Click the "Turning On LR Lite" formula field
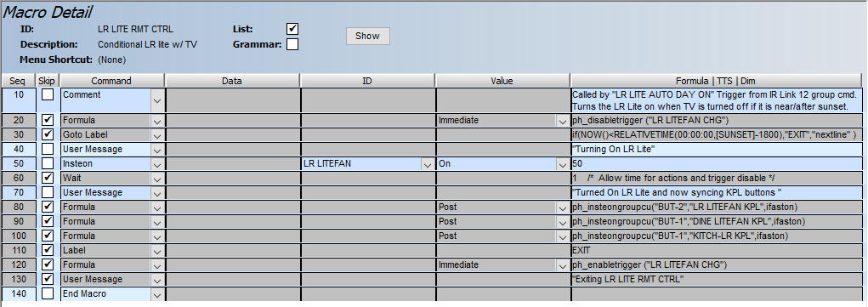868x307 pixels. click(717, 150)
